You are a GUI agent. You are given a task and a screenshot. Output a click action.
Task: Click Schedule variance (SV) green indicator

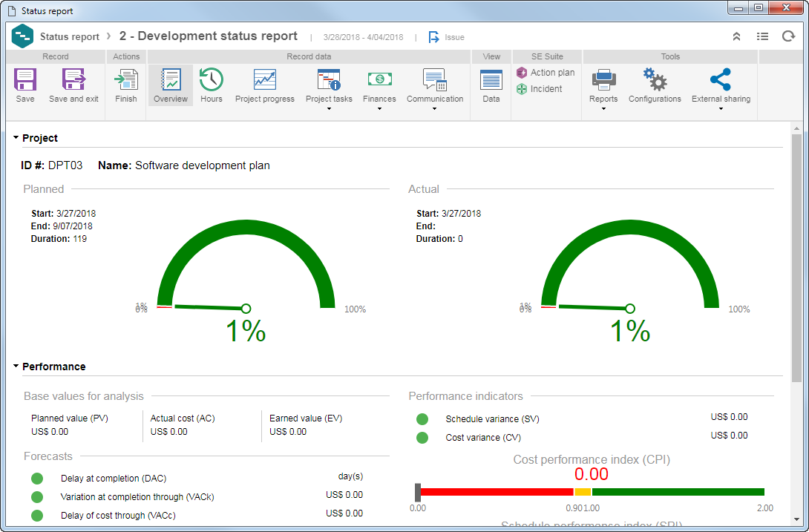pyautogui.click(x=422, y=419)
